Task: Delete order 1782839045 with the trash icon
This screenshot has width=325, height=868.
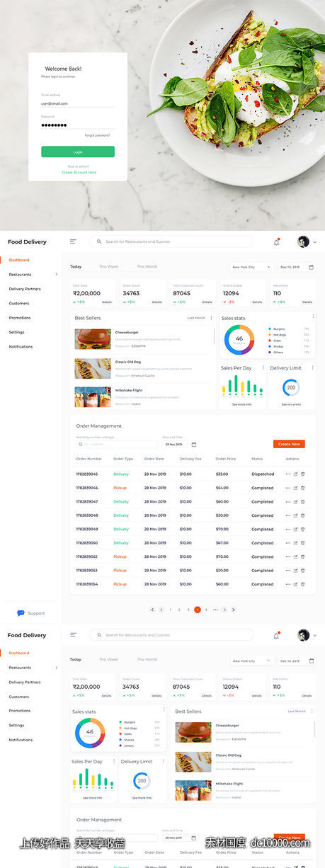Action: point(303,474)
